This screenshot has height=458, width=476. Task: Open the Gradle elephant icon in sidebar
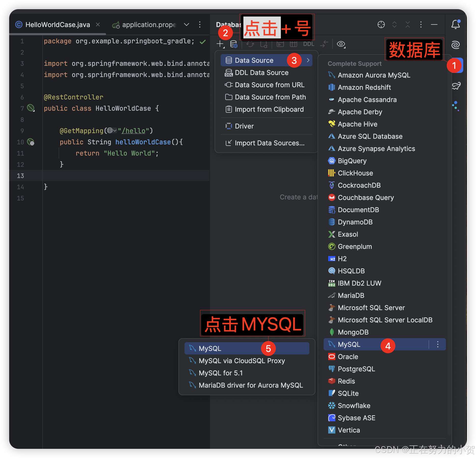[x=456, y=86]
